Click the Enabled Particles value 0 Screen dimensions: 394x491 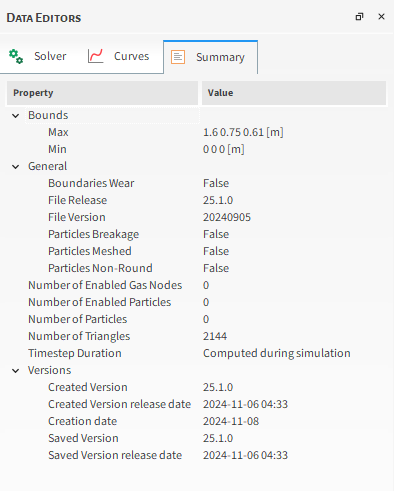206,302
